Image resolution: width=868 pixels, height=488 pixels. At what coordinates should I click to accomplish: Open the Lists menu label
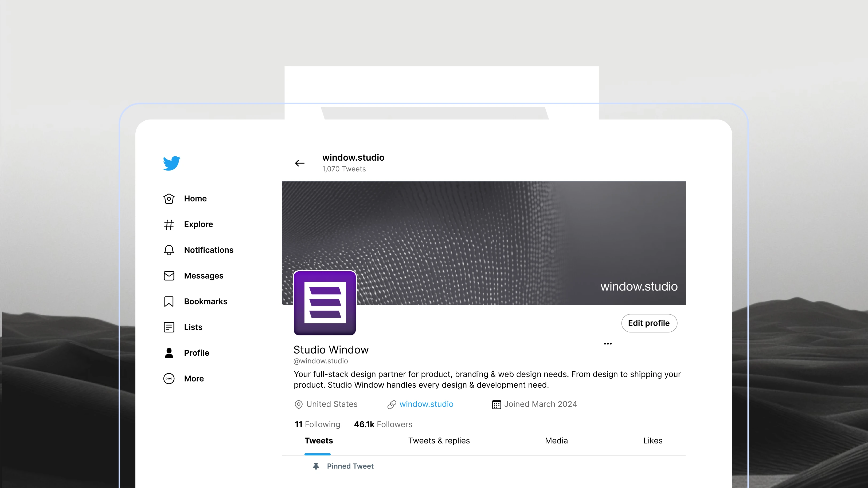tap(193, 327)
